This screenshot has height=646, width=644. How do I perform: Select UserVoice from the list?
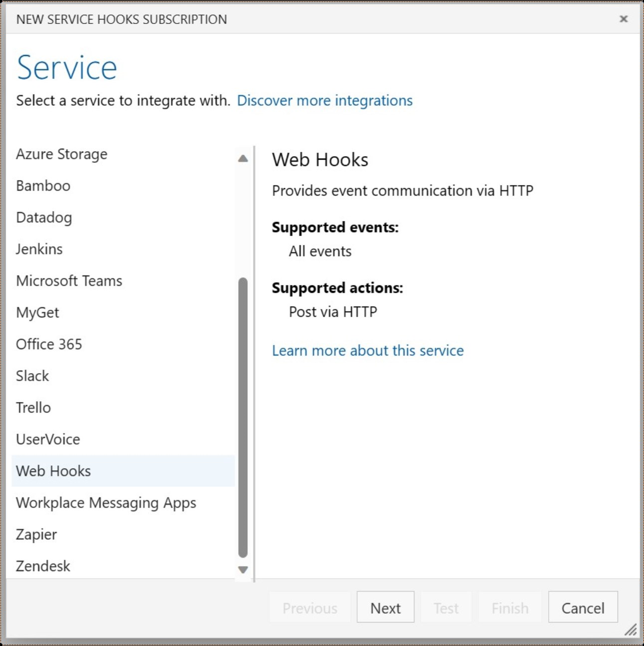tap(48, 439)
